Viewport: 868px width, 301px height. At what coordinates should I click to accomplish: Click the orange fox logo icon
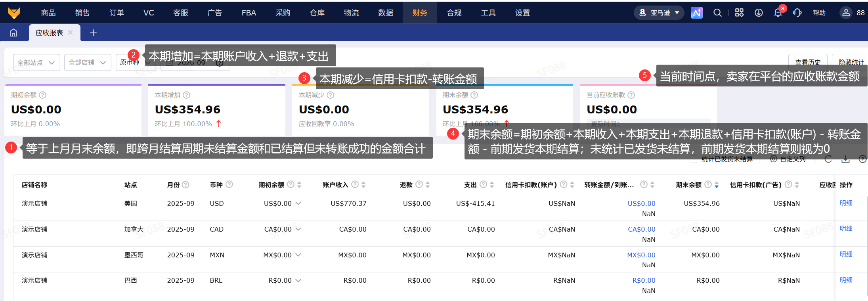pos(14,13)
